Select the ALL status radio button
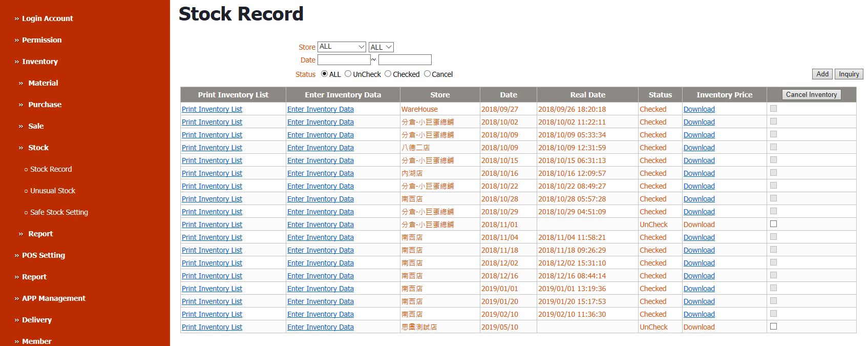868x346 pixels. point(324,74)
